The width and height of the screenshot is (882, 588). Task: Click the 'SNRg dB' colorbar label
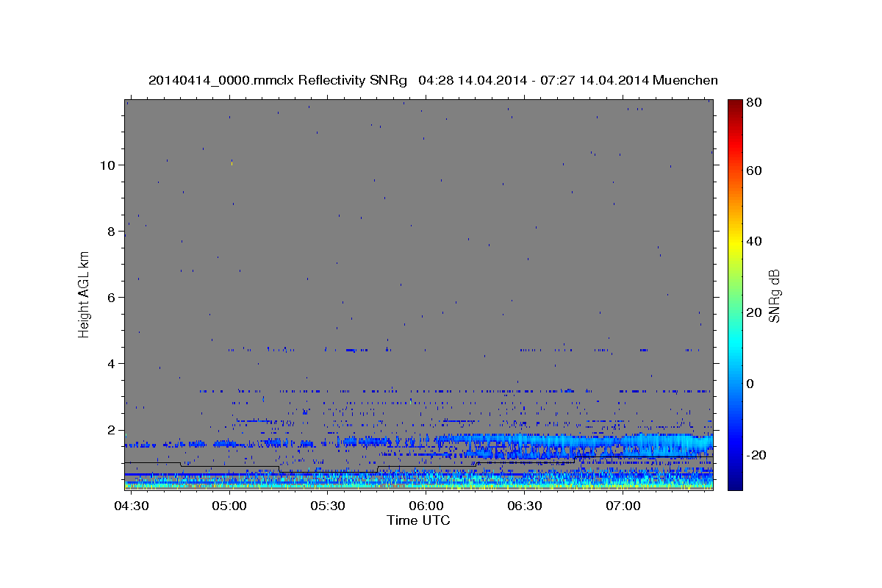pyautogui.click(x=774, y=296)
